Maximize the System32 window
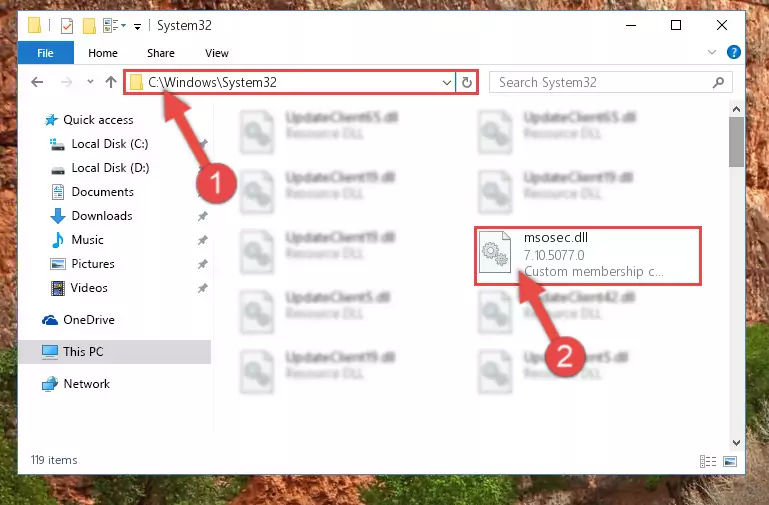 [x=676, y=25]
